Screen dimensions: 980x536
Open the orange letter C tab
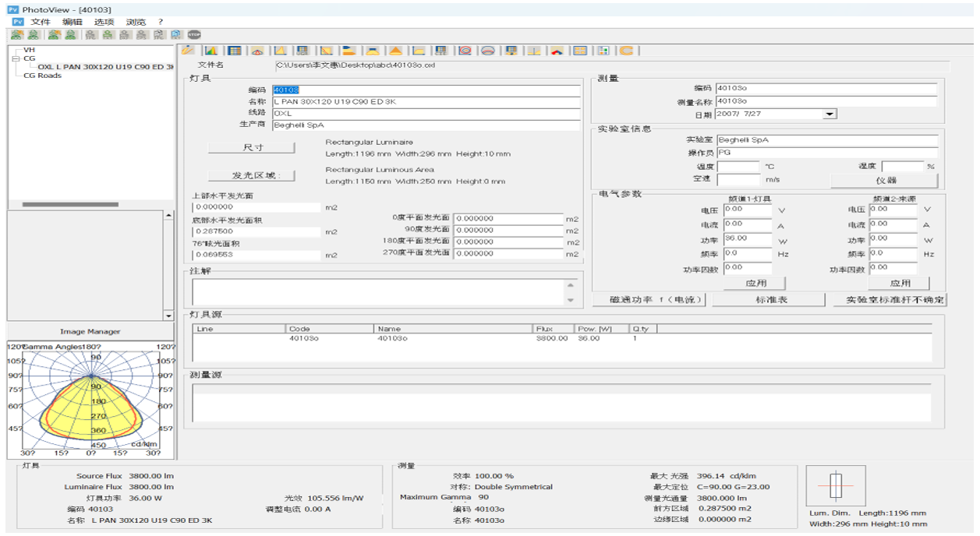coord(626,51)
